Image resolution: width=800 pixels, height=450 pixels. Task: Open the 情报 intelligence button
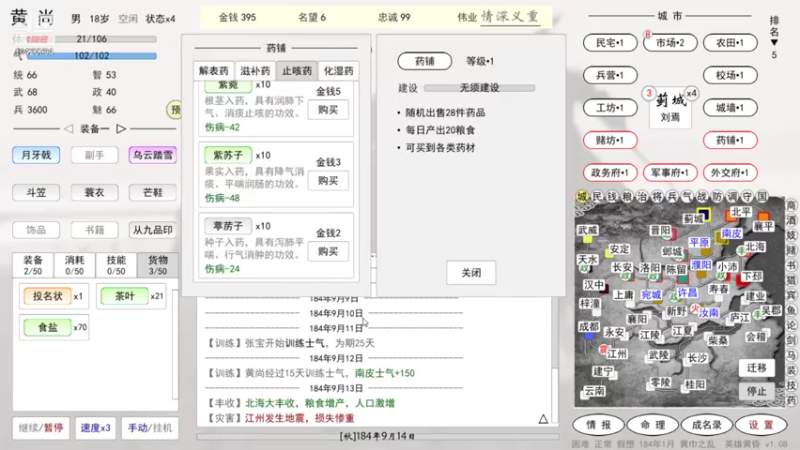pyautogui.click(x=598, y=424)
